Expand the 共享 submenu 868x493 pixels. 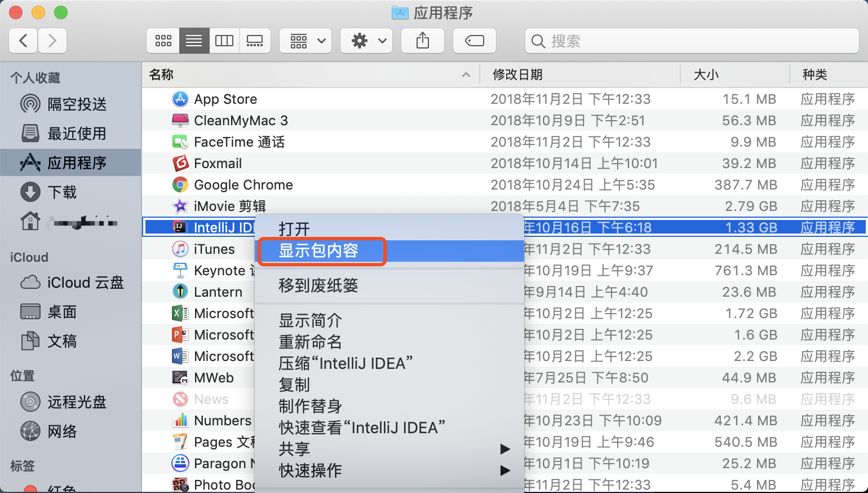(389, 449)
